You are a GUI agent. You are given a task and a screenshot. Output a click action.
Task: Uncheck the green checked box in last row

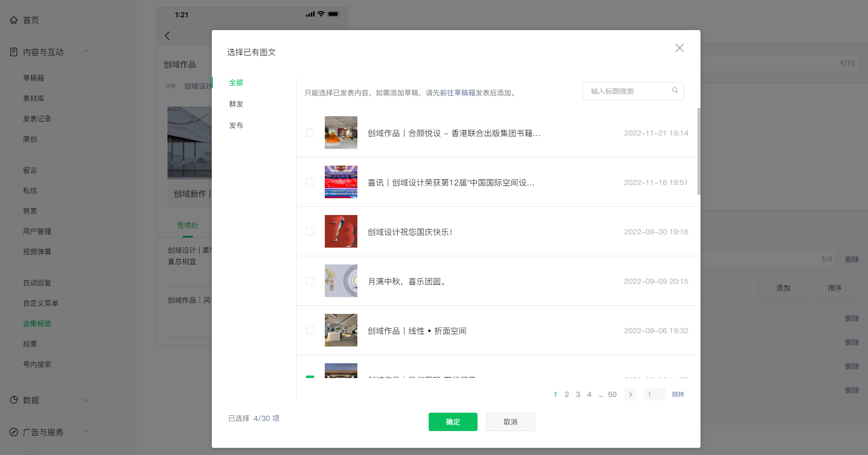(310, 377)
